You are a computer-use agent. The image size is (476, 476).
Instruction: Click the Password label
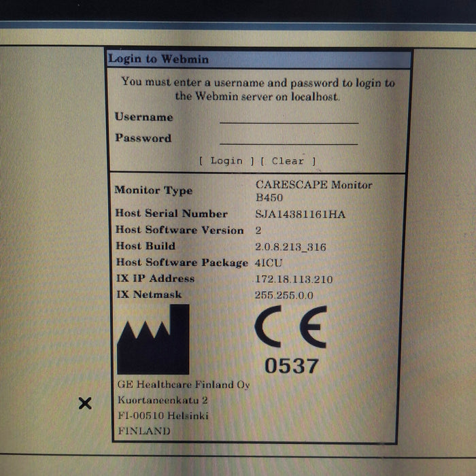click(x=143, y=138)
